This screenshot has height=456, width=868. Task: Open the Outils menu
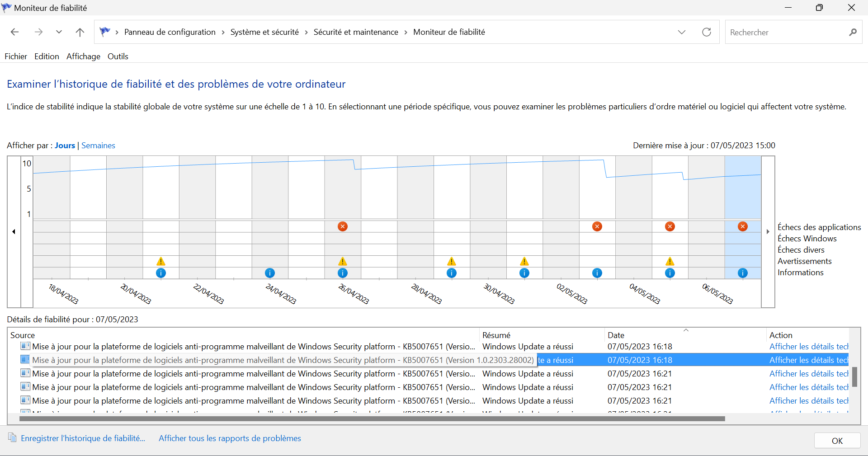coord(118,56)
